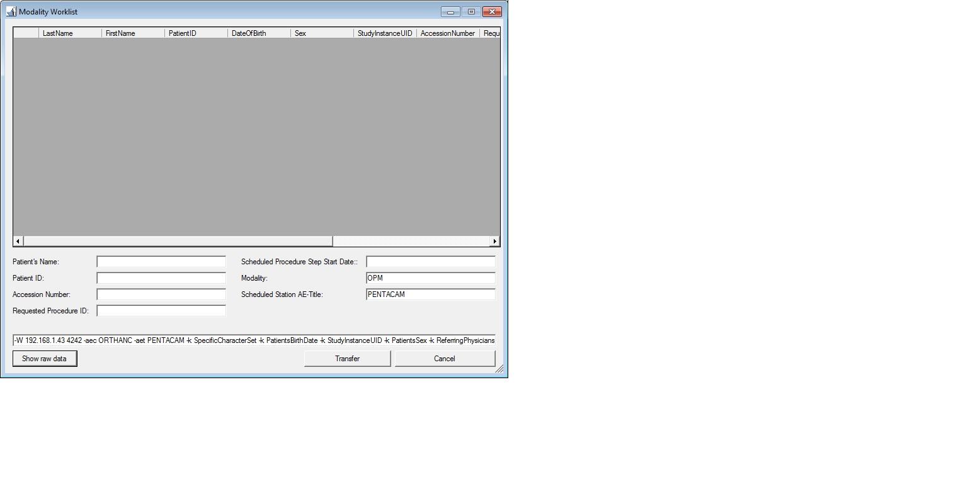Sort by PatientID column header

(197, 33)
